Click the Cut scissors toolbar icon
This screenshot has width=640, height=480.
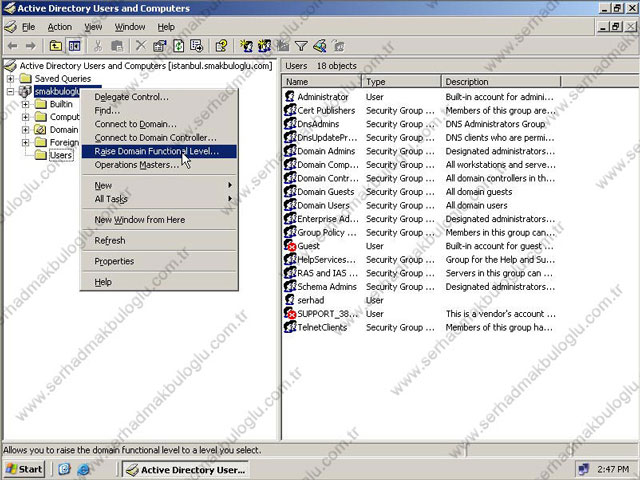(98, 46)
